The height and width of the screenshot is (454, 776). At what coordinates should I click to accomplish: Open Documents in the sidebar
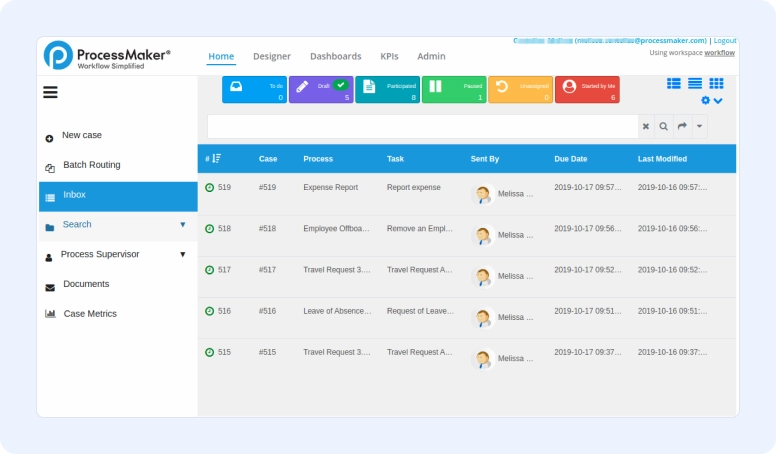86,284
